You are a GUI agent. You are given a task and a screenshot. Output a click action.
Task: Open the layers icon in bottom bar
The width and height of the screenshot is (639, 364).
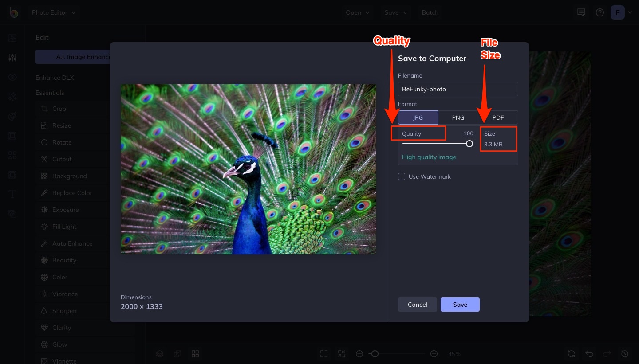[160, 354]
